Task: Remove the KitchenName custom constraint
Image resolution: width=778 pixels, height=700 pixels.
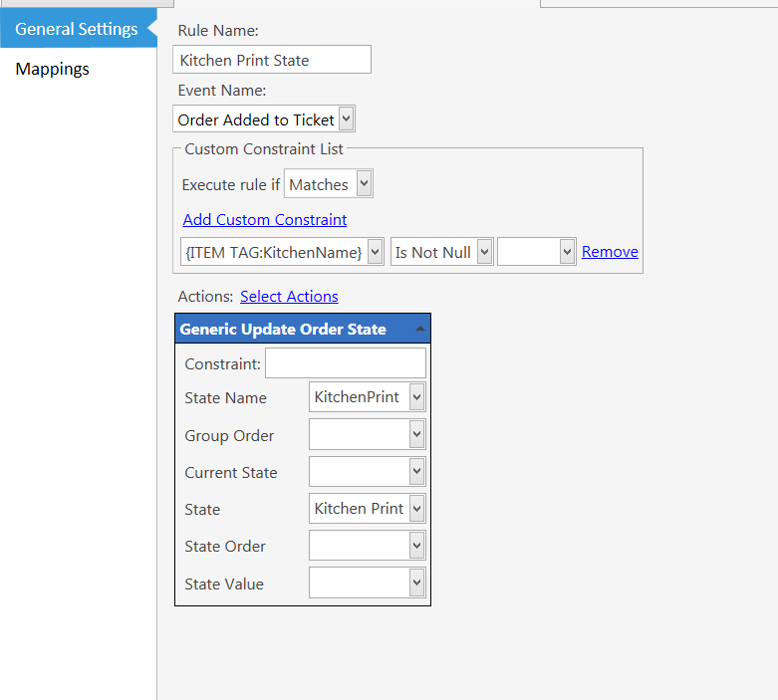Action: [610, 252]
